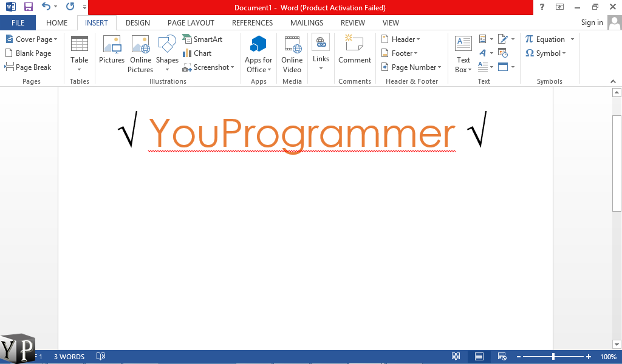Undo the last action

pos(46,7)
